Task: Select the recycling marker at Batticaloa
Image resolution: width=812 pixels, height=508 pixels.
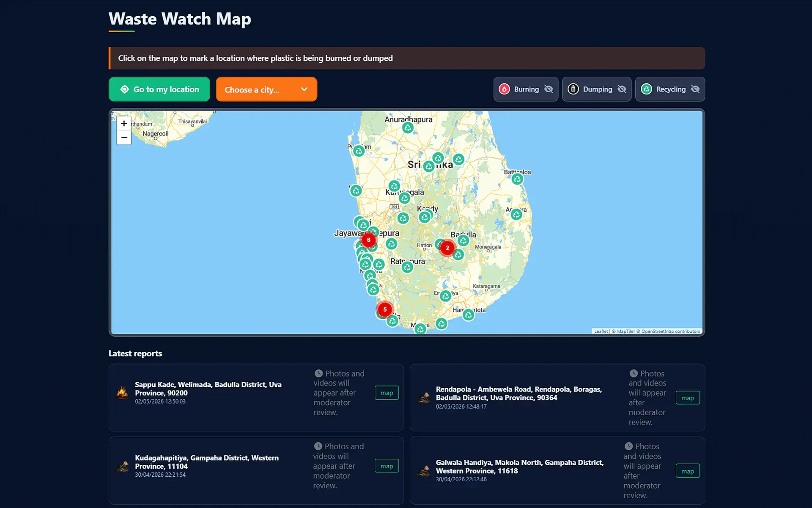Action: tap(517, 179)
